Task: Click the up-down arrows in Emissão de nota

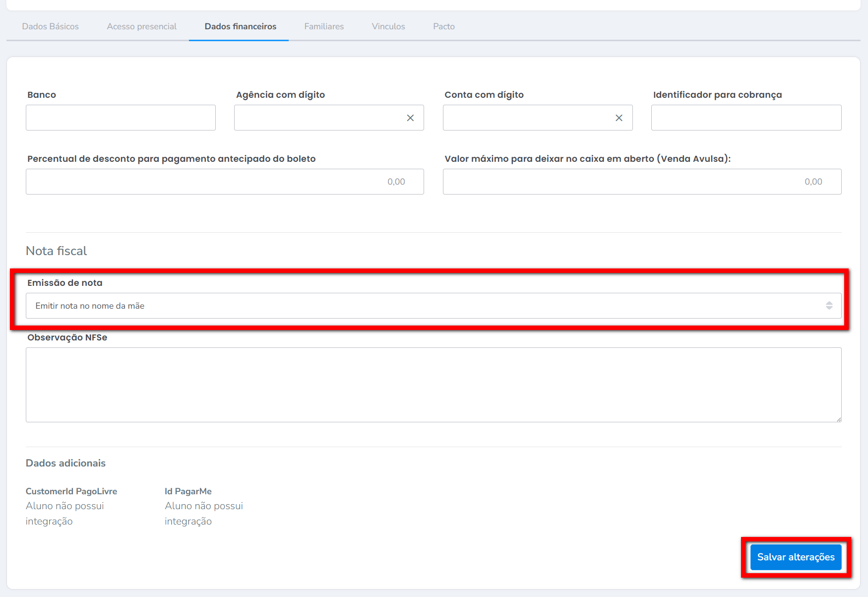Action: click(x=829, y=306)
